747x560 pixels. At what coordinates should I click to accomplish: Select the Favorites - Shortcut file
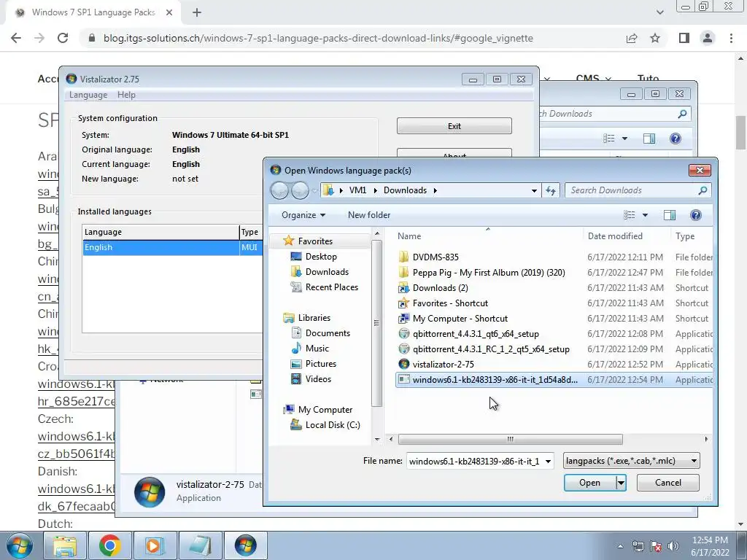click(x=450, y=303)
